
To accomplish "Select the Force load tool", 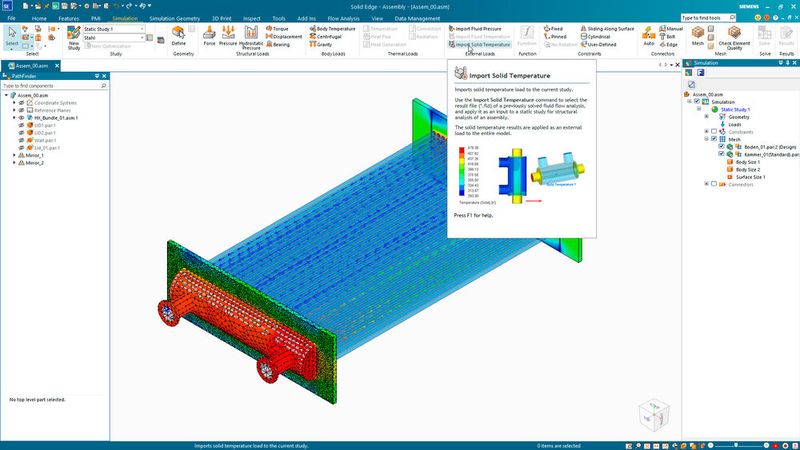I will [209, 36].
